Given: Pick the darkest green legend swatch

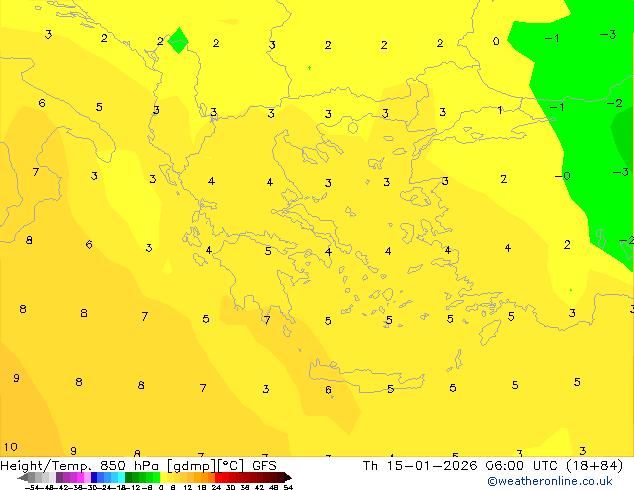Looking at the screenshot, I should coord(128,477).
